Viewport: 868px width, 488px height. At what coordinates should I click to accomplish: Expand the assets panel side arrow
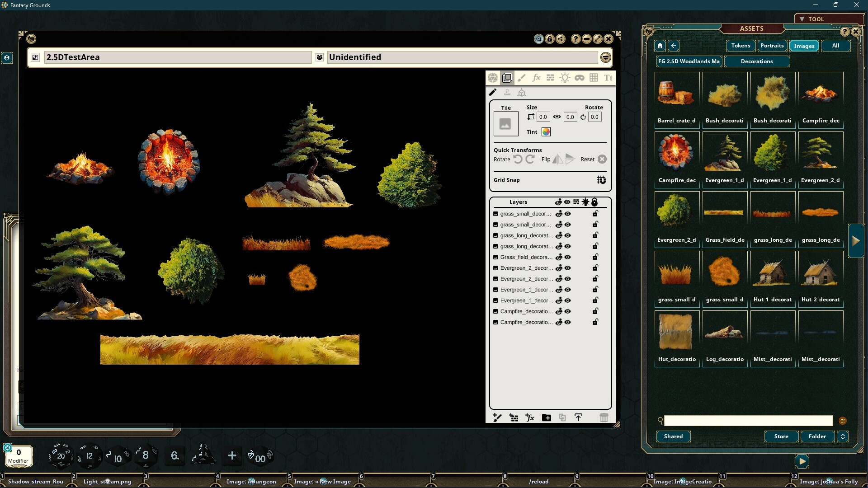coord(855,240)
